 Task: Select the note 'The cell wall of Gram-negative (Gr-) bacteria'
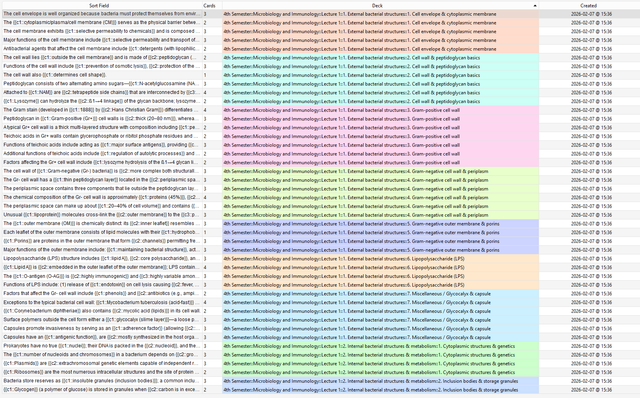tap(320, 171)
